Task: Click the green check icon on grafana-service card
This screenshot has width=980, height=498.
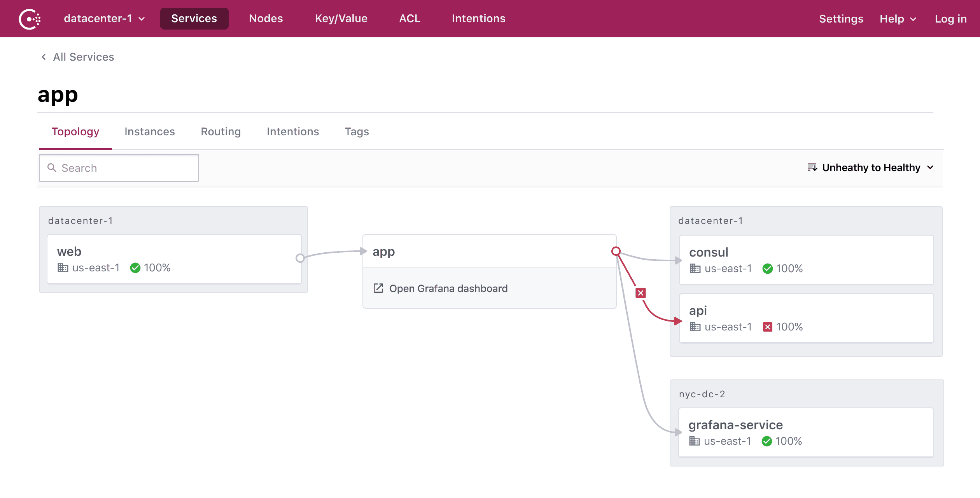Action: point(766,441)
